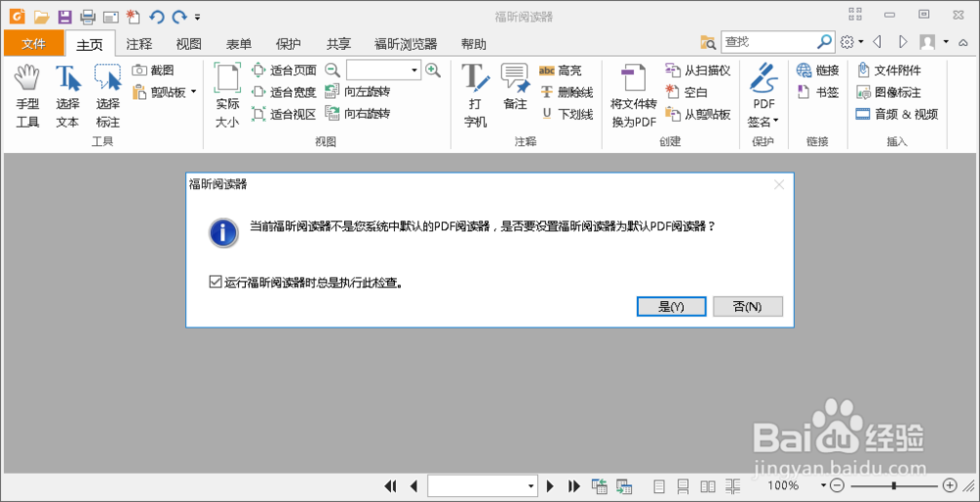Click zoom in plus beside the slider

point(950,485)
